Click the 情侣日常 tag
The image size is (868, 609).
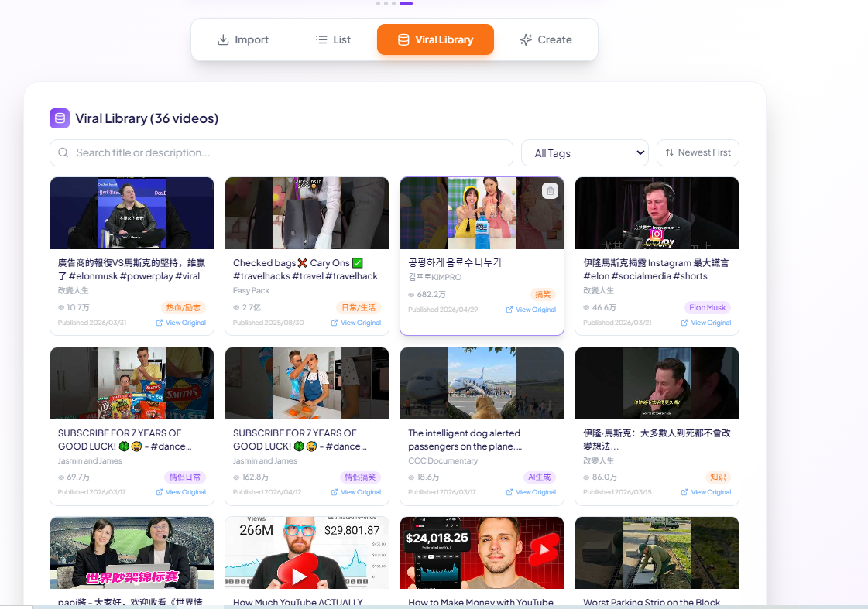(185, 477)
